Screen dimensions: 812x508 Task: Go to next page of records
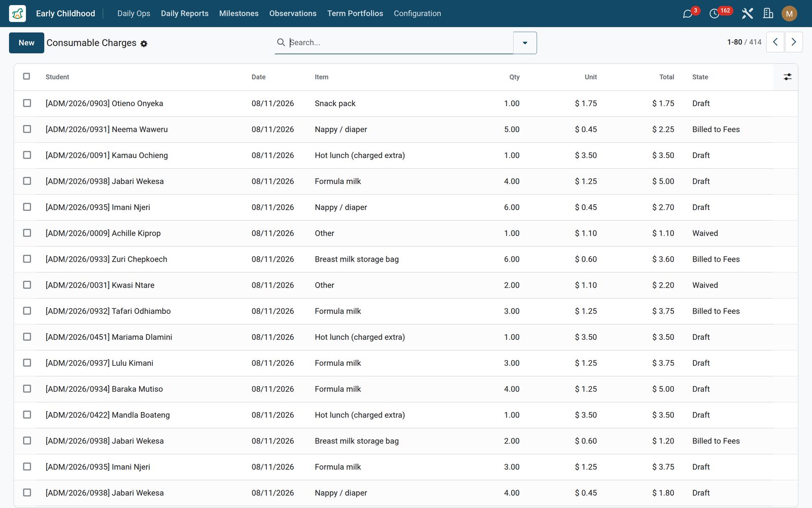pos(794,42)
